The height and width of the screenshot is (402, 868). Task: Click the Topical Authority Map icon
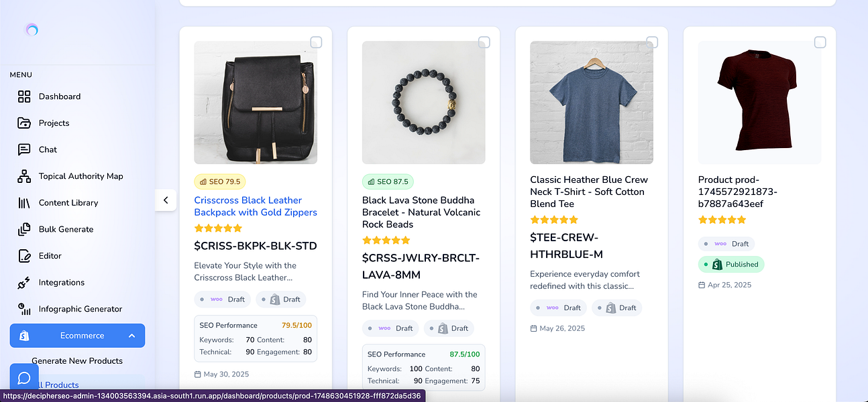[24, 176]
